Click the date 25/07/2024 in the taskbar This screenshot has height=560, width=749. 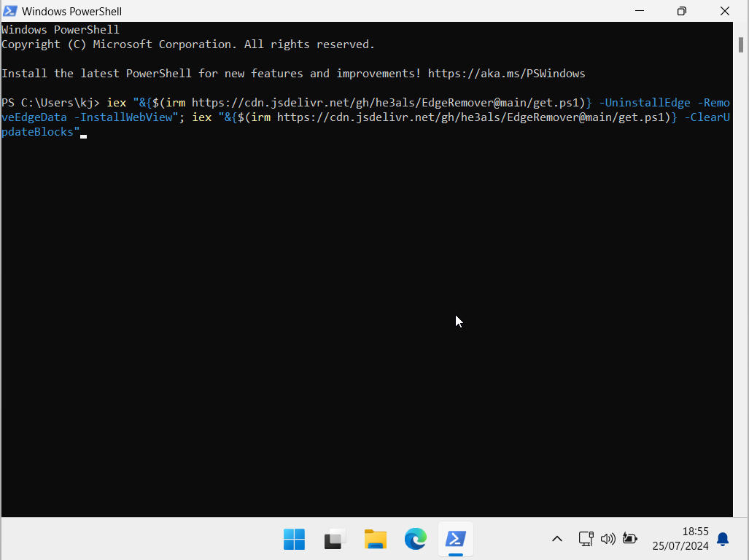coord(680,545)
